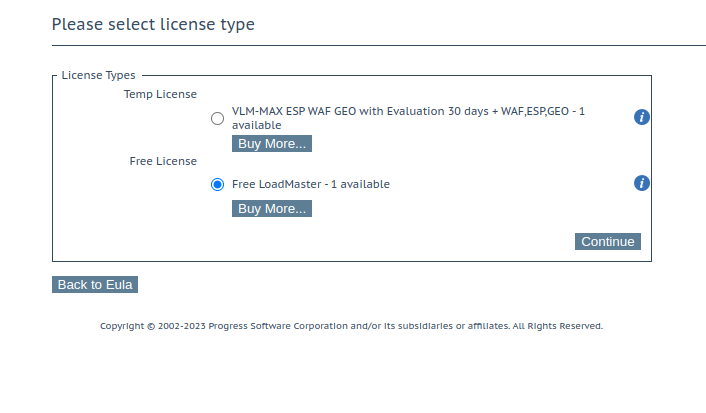Click the horizontal divider below the page heading
706x413 pixels.
point(378,45)
